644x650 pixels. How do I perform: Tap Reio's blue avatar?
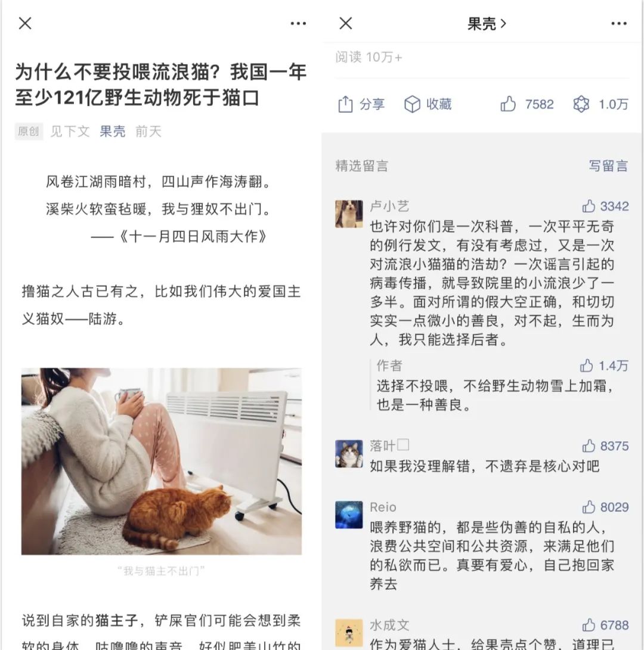tap(348, 515)
